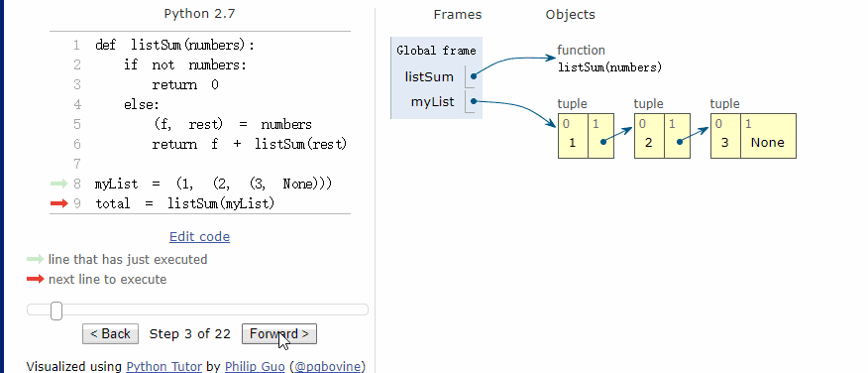Click the listSum pointer dot in Global frame
The height and width of the screenshot is (373, 868).
coord(474,76)
